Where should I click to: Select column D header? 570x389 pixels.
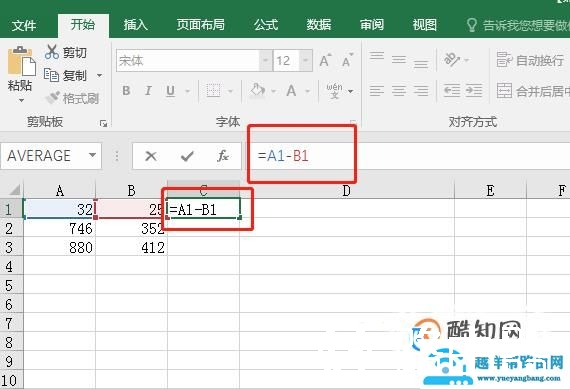[347, 191]
